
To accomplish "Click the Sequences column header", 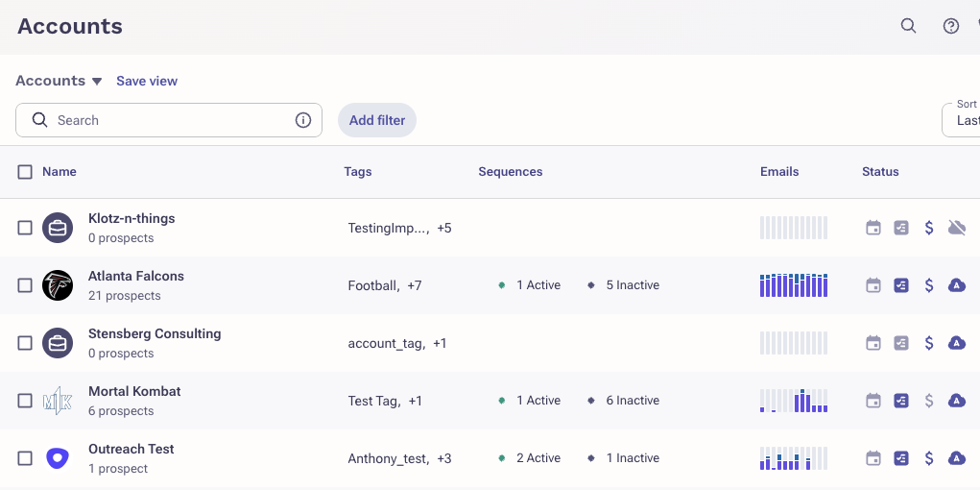I will click(511, 172).
